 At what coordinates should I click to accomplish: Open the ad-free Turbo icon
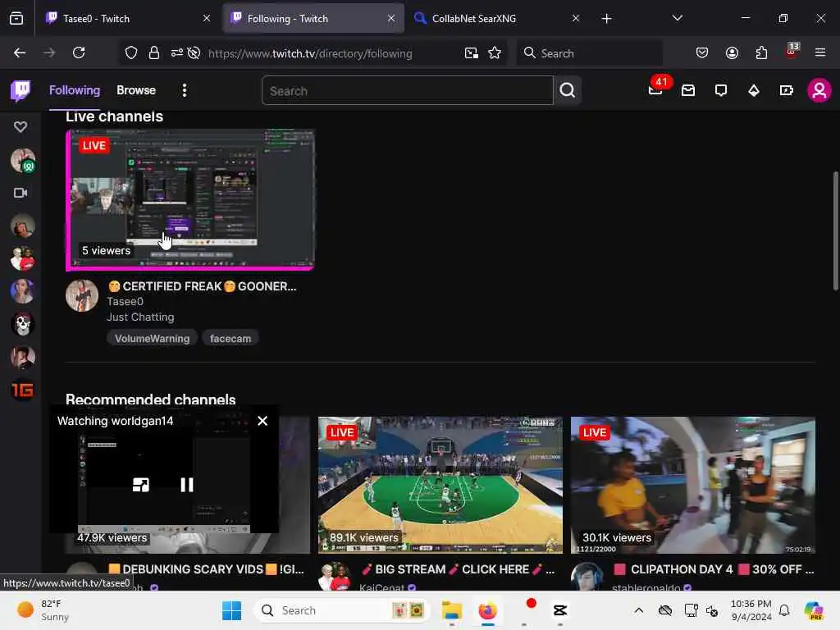[x=787, y=90]
